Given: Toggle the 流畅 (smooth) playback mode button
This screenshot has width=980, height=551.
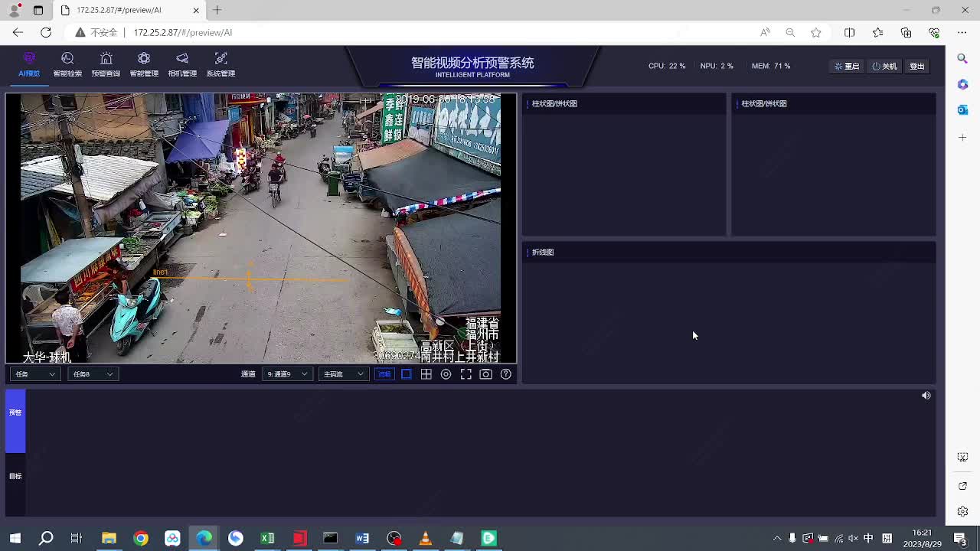Looking at the screenshot, I should pyautogui.click(x=384, y=374).
